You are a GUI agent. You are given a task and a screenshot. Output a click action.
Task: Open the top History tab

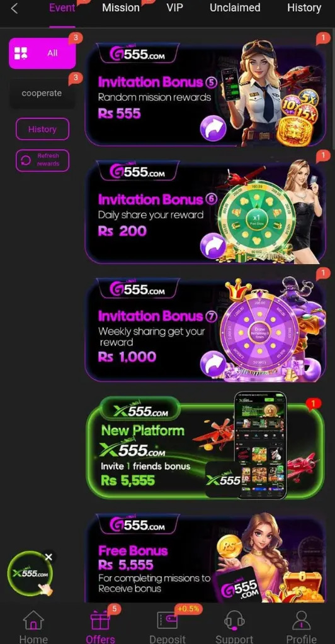[x=304, y=8]
